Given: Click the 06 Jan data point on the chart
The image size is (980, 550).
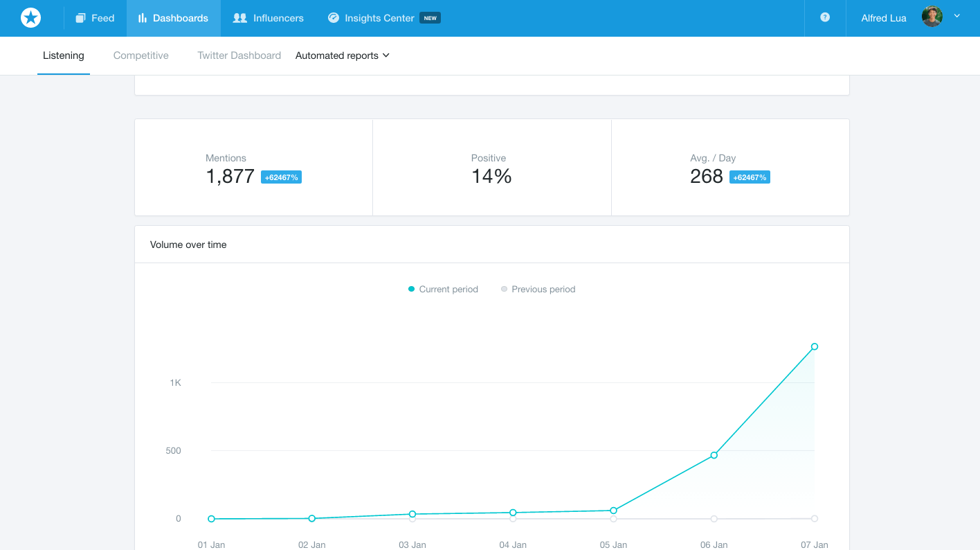Looking at the screenshot, I should coord(714,455).
